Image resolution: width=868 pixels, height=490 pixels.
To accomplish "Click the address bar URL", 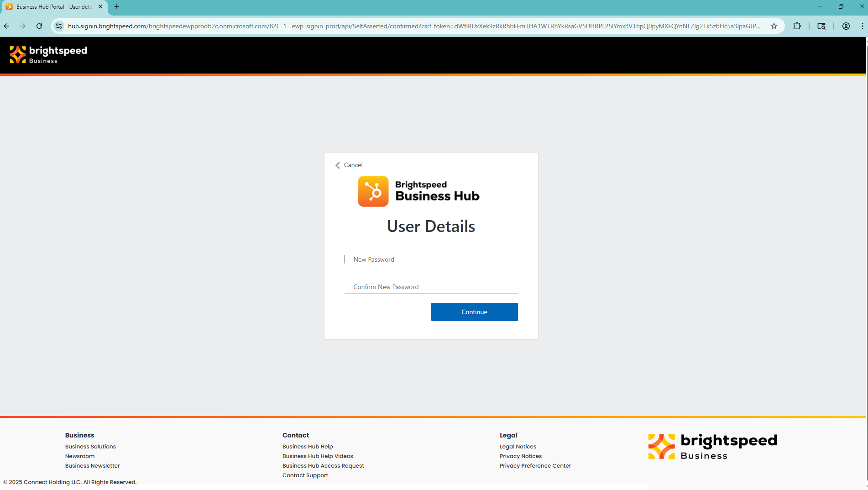I will [x=411, y=26].
